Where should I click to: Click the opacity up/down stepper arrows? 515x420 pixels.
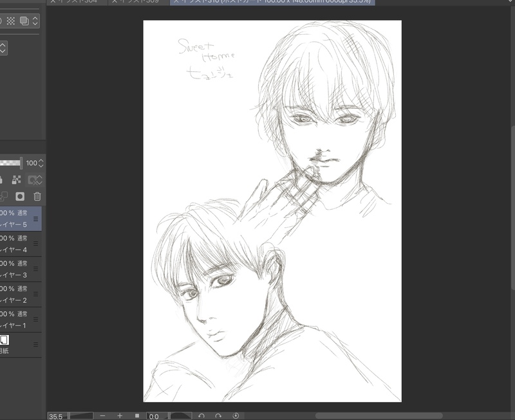pos(41,163)
